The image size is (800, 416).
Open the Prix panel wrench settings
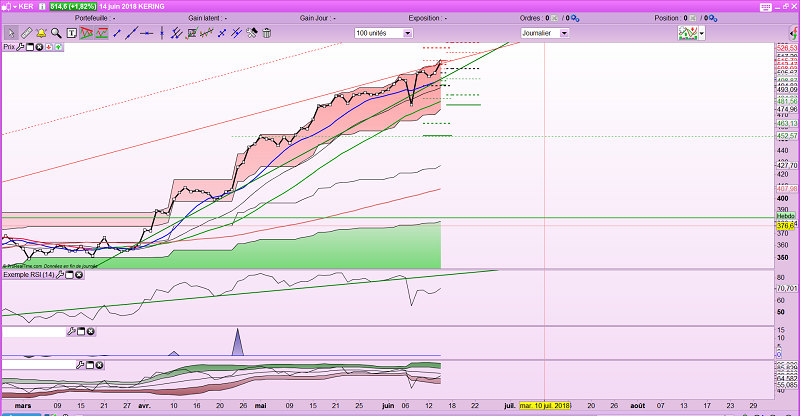click(20, 47)
